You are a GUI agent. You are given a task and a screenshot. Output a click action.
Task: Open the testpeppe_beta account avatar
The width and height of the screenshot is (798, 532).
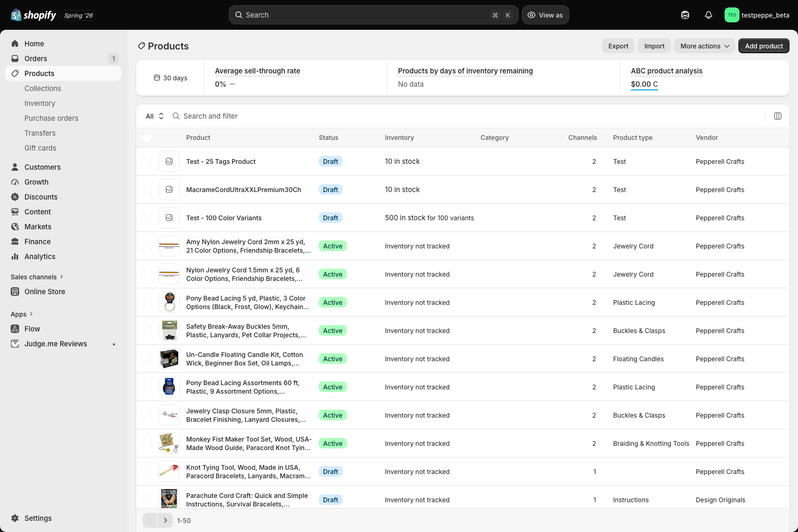(x=732, y=15)
